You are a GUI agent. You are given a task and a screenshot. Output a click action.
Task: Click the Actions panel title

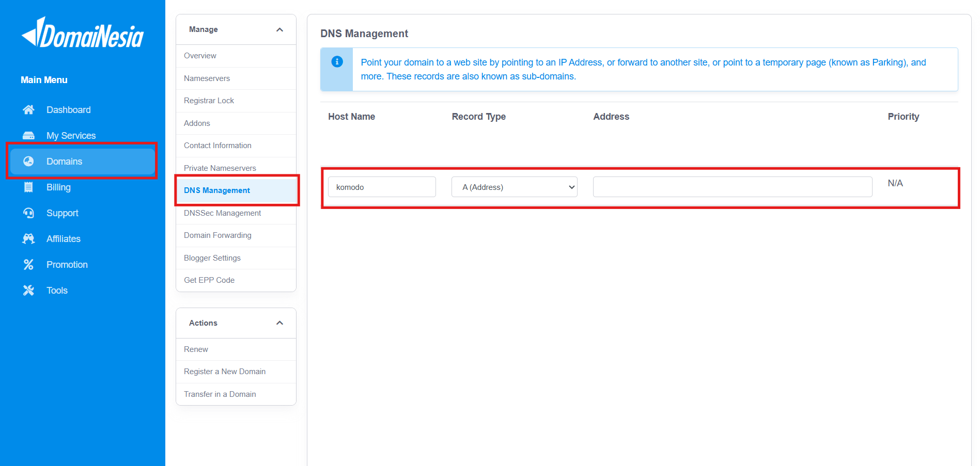[203, 323]
